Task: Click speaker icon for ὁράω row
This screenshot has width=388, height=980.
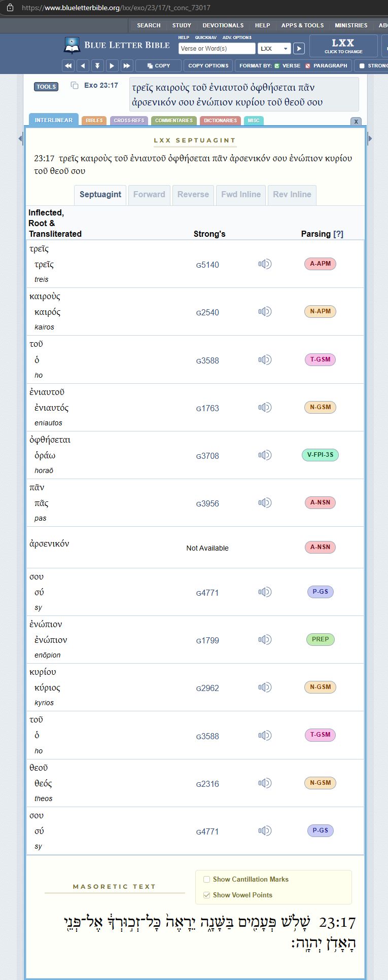Action: click(265, 455)
